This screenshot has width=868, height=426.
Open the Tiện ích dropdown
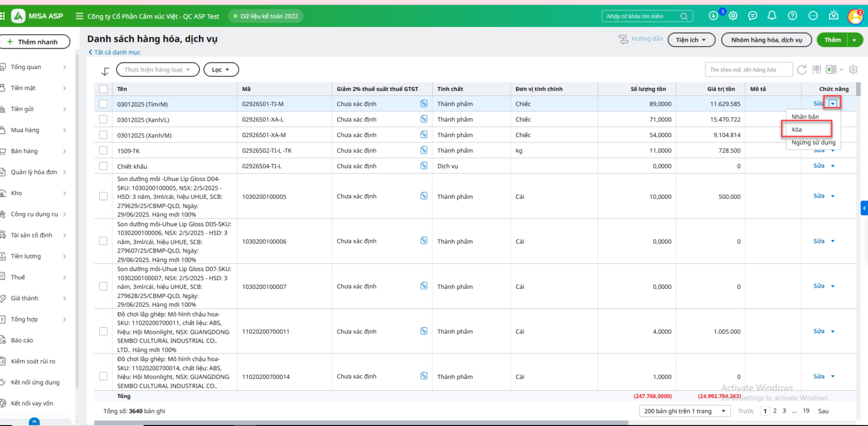tap(691, 40)
